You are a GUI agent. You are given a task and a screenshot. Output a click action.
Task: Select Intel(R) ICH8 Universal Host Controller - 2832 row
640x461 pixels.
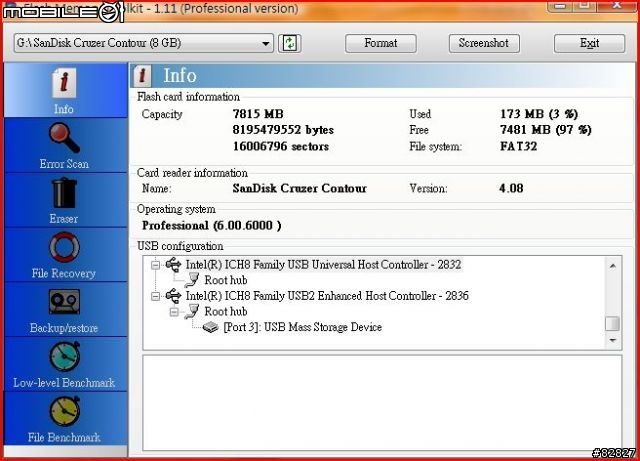(323, 265)
